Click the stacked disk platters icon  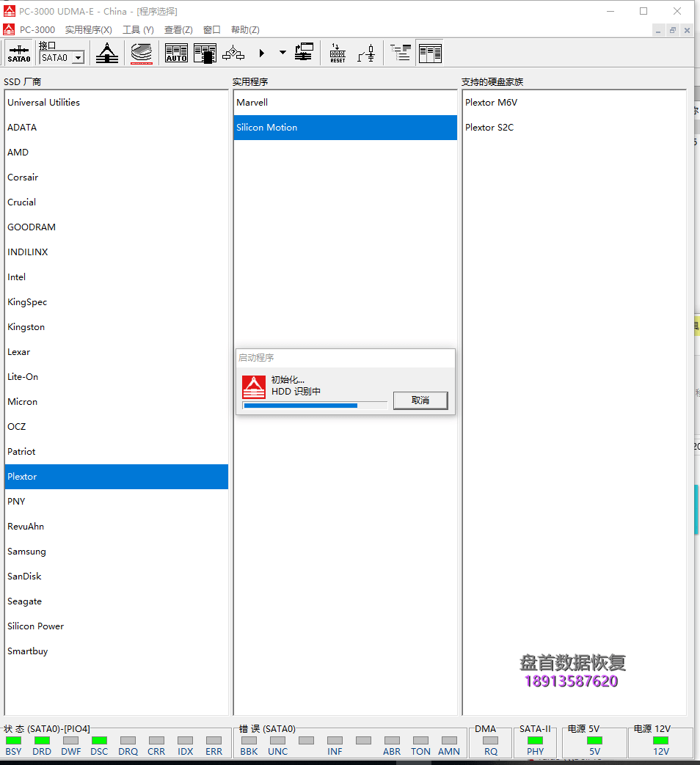pyautogui.click(x=142, y=54)
